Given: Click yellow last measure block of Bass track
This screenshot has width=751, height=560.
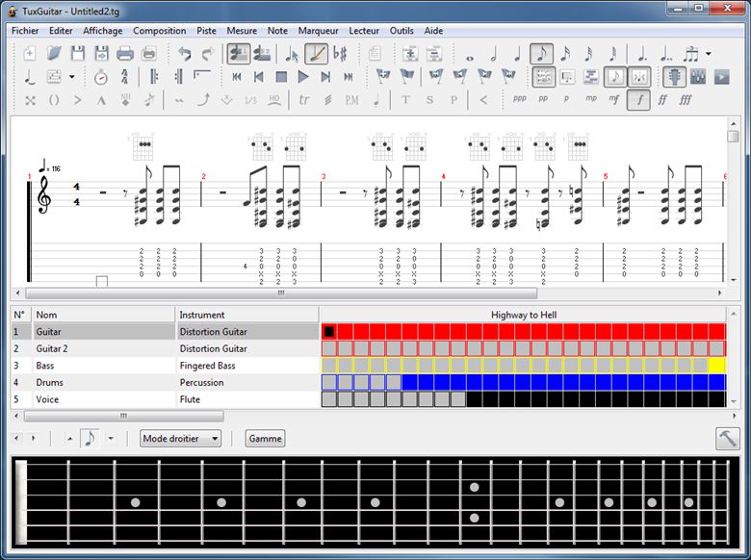Looking at the screenshot, I should tap(717, 366).
